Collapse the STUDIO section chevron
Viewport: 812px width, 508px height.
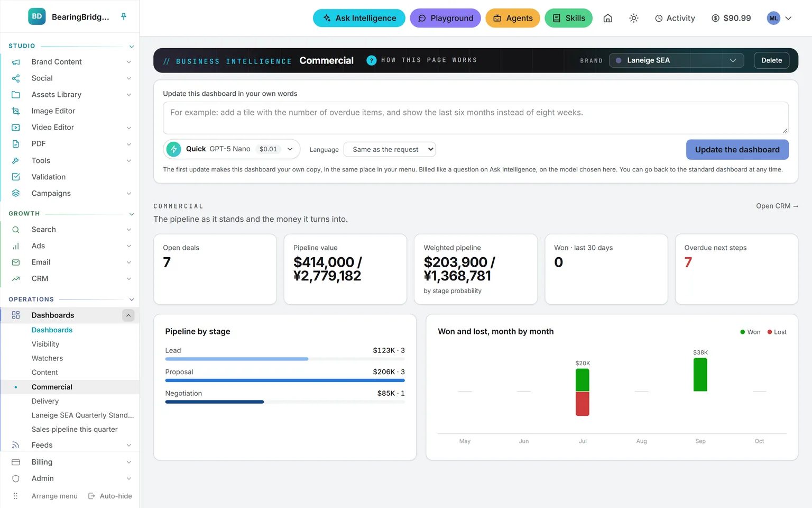pyautogui.click(x=132, y=47)
